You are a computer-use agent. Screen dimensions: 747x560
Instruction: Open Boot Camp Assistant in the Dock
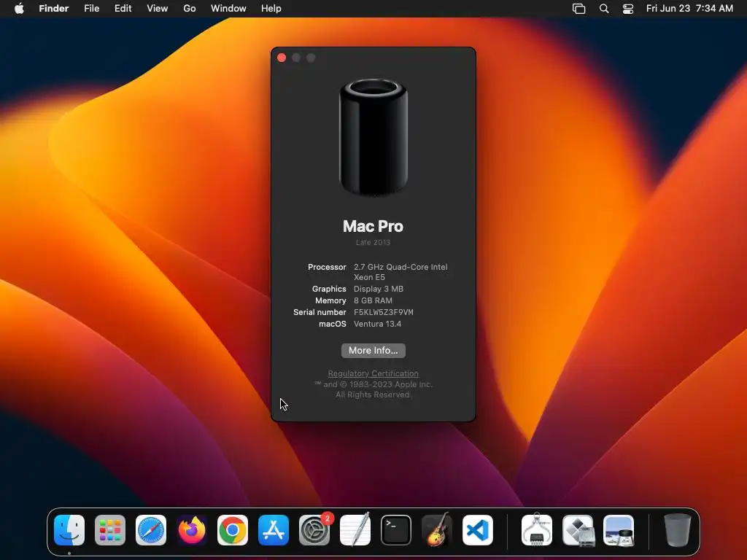[578, 530]
